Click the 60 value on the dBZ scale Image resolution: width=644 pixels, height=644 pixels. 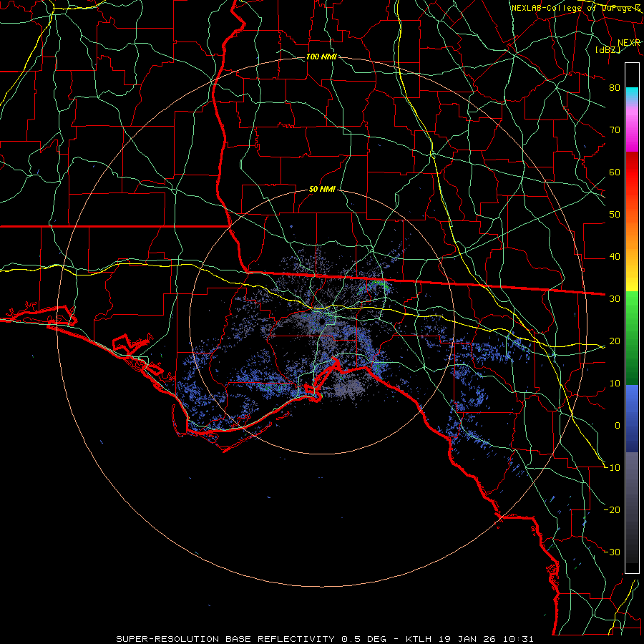coord(615,172)
